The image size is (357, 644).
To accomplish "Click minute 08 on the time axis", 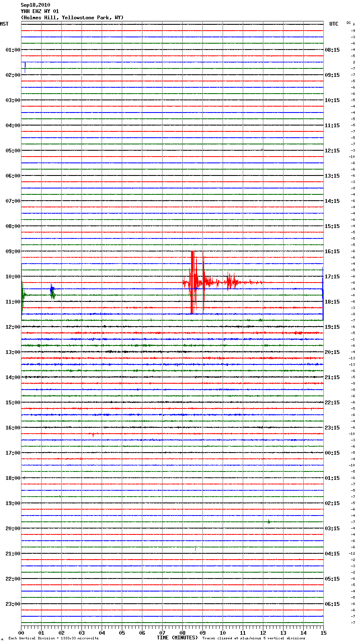I will (182, 633).
